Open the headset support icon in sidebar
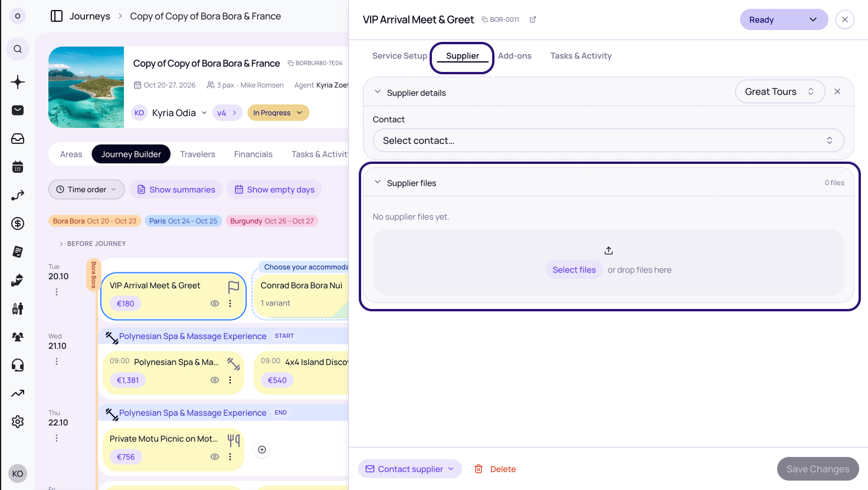Screen dimensions: 868x490 (x=18, y=365)
